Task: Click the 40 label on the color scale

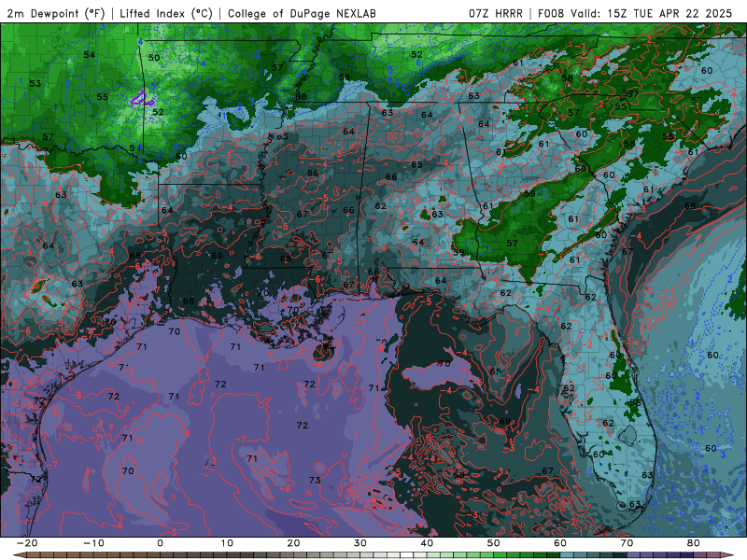Action: 427,543
